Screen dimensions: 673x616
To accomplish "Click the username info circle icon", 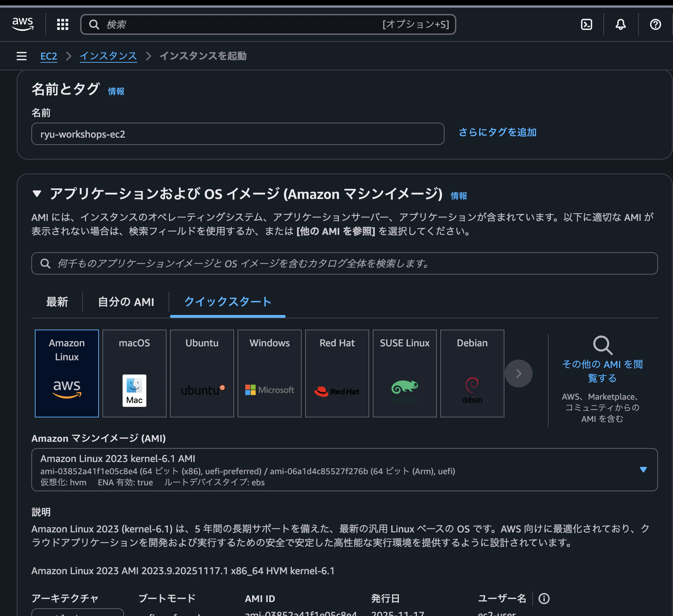I will [544, 599].
